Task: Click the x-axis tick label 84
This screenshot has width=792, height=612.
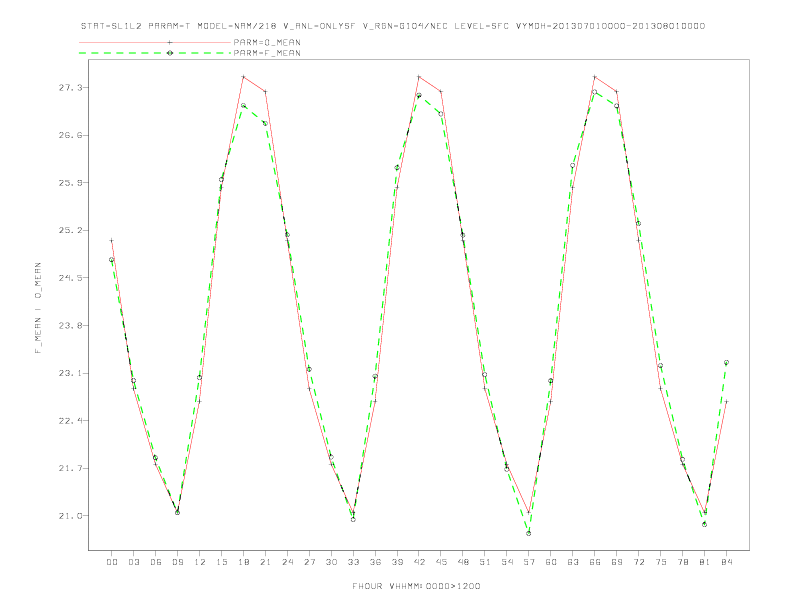Action: [727, 562]
